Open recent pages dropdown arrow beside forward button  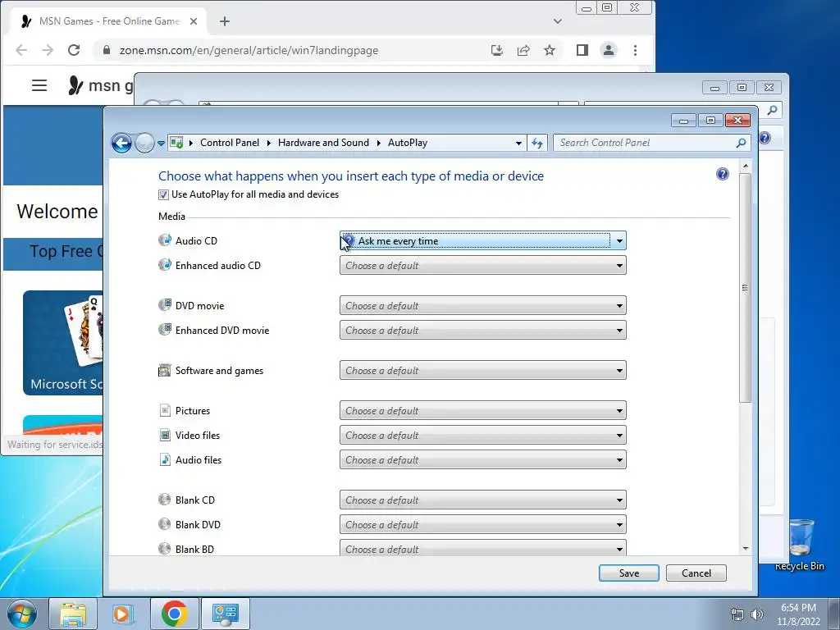pos(161,144)
